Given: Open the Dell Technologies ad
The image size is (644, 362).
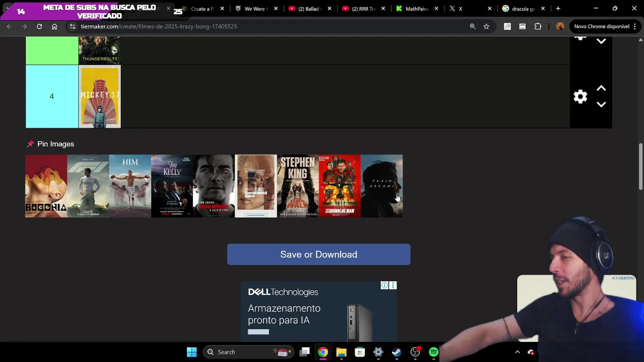Looking at the screenshot, I should (318, 311).
